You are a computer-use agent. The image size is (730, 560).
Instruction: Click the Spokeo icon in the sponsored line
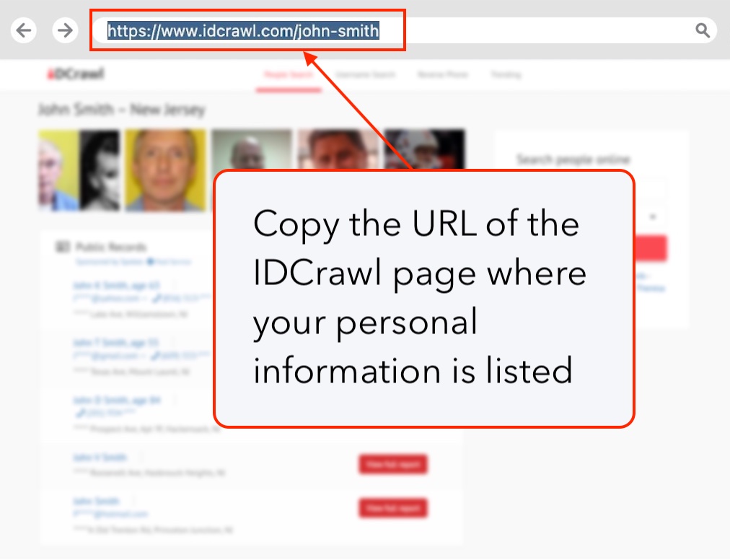(x=151, y=261)
